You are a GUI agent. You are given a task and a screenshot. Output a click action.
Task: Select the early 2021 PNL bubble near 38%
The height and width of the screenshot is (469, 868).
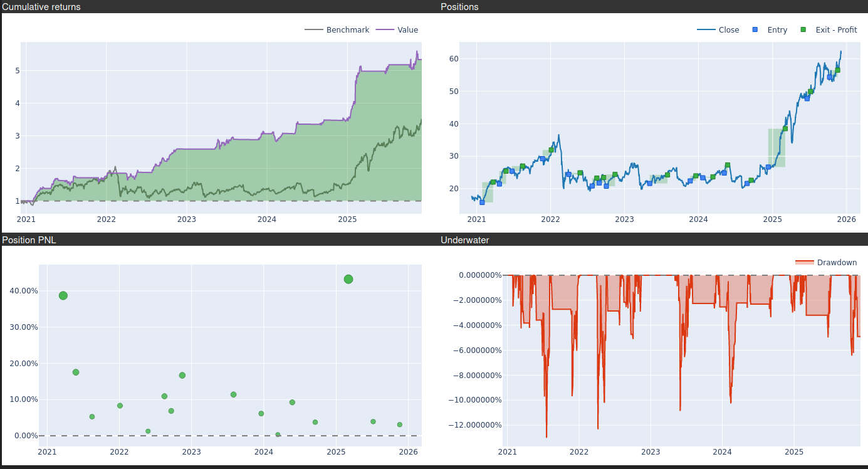63,295
